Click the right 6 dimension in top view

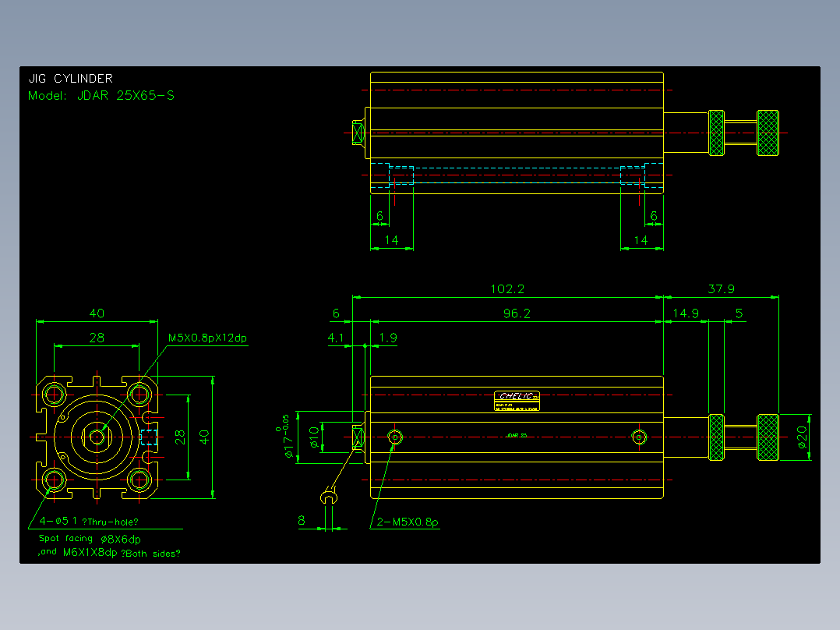coord(654,216)
